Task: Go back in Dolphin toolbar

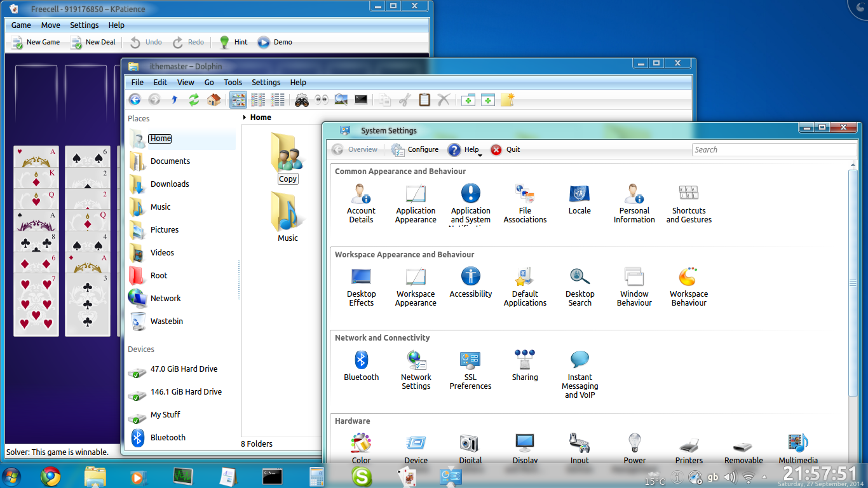Action: pos(135,99)
